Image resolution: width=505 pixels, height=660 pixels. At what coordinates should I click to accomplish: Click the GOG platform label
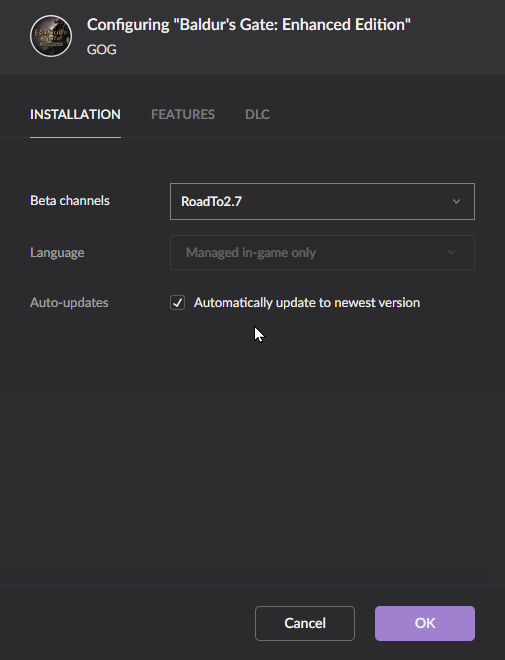[101, 50]
